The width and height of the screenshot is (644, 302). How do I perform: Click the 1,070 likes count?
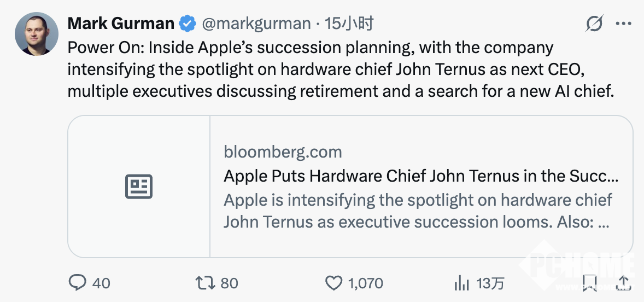point(365,283)
